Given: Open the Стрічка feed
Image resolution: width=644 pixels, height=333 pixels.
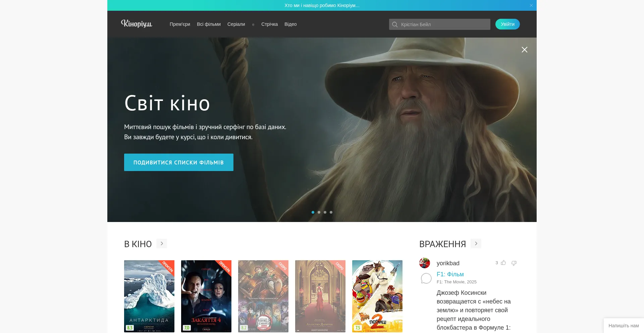Looking at the screenshot, I should point(269,24).
